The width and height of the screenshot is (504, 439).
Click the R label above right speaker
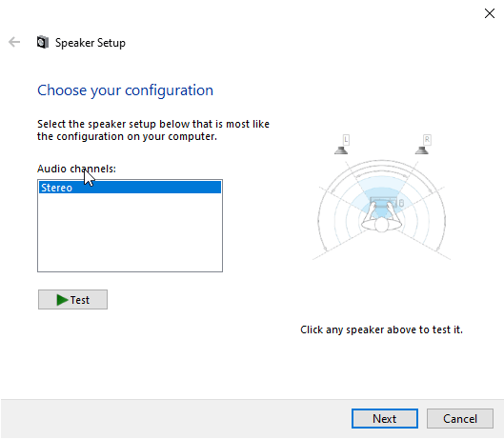pos(427,140)
